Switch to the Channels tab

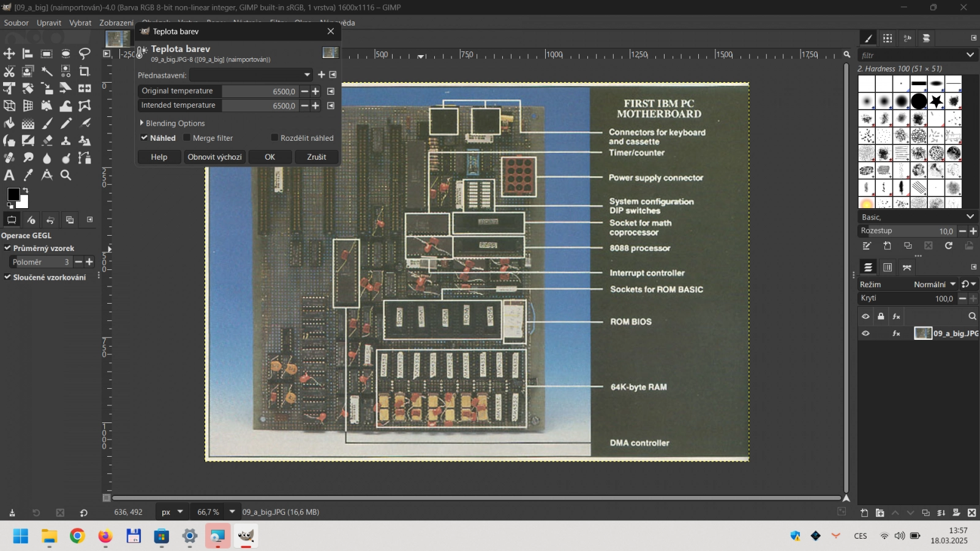pyautogui.click(x=888, y=267)
